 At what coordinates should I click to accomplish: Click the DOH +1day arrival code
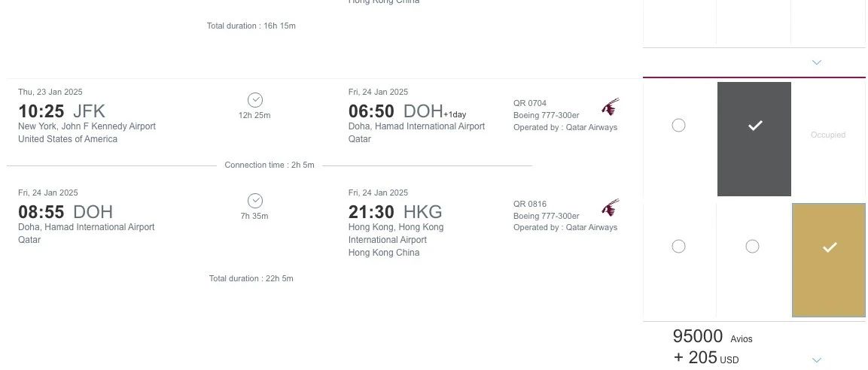(x=424, y=111)
